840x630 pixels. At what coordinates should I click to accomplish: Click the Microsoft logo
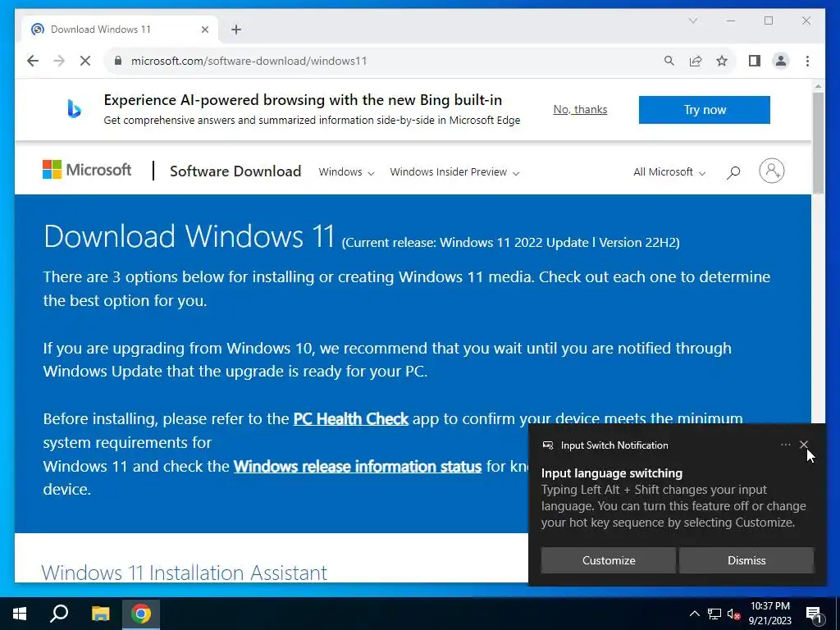click(x=87, y=170)
